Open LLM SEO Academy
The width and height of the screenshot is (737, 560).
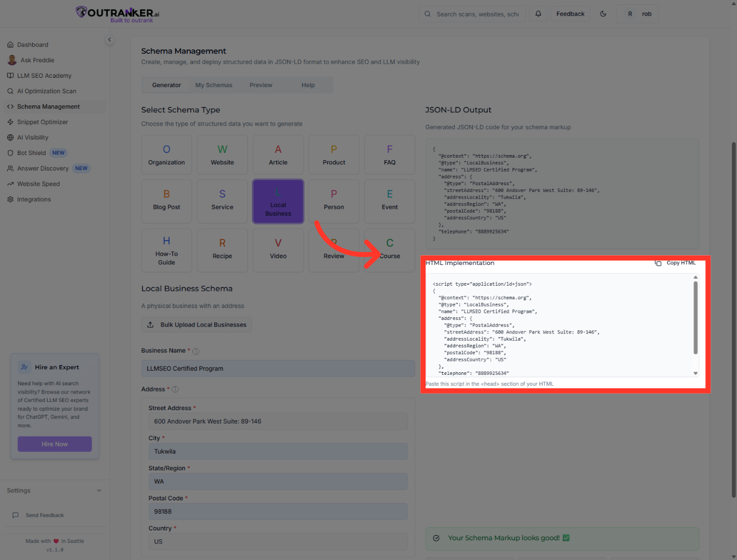coord(44,75)
